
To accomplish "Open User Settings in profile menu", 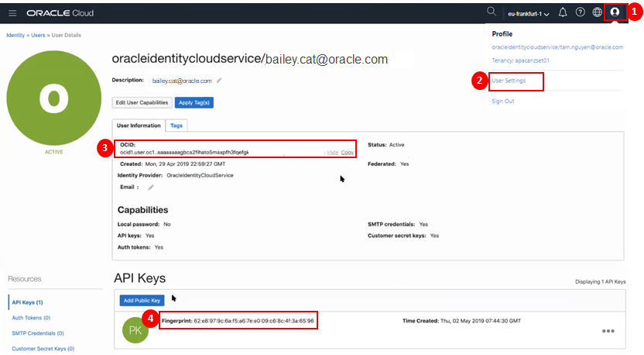I will tap(509, 81).
